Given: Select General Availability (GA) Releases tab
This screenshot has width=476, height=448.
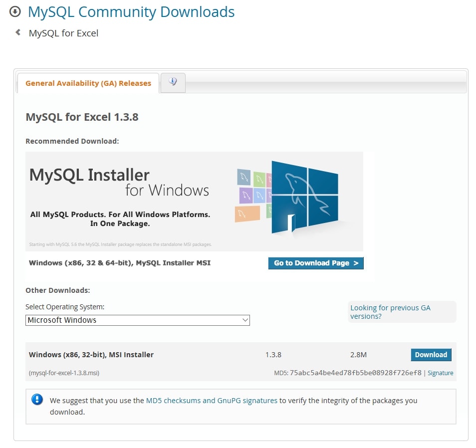Looking at the screenshot, I should (x=88, y=83).
